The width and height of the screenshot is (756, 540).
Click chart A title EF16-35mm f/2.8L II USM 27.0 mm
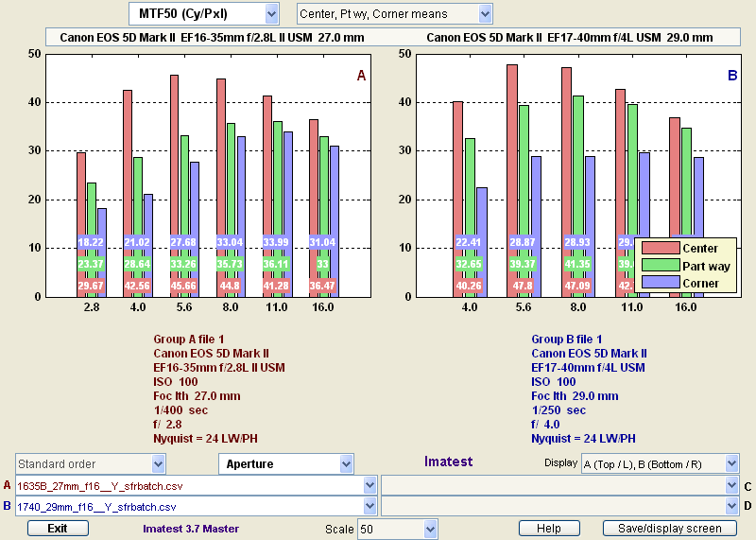tap(272, 38)
